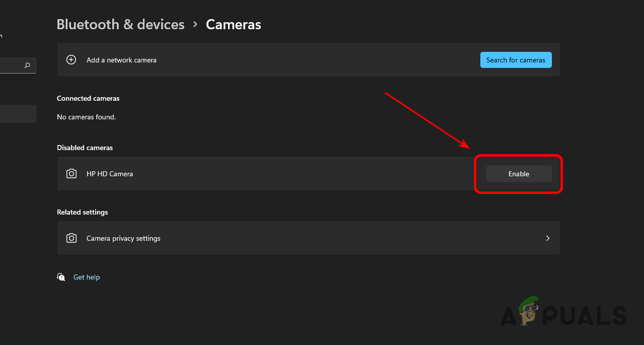Enable the HP HD Camera
Viewport: 644px width, 345px height.
519,173
